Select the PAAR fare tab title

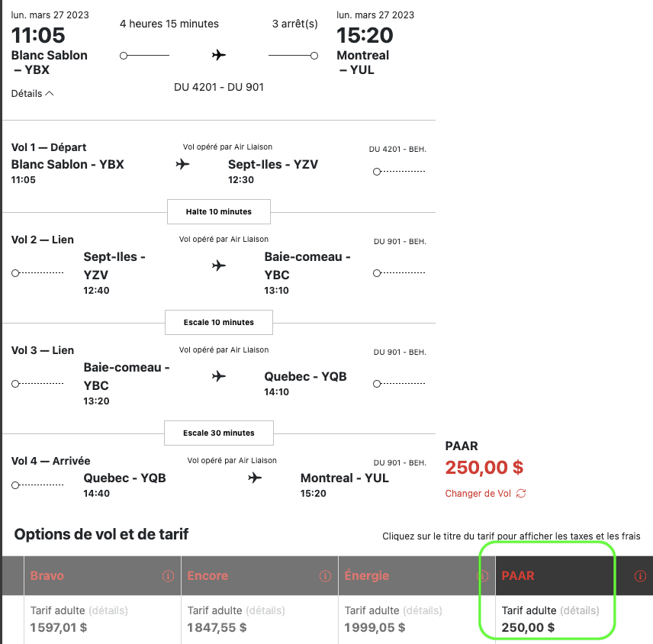518,576
